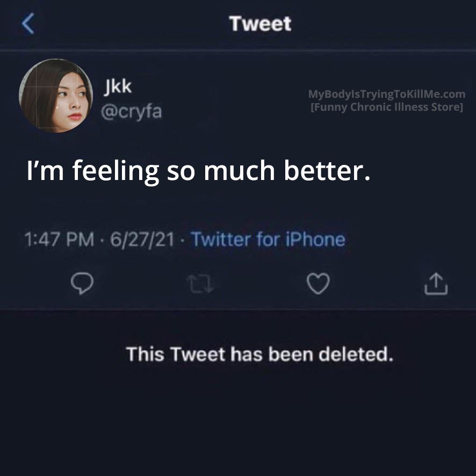Unlike the tweet by tapping the heart

[318, 283]
